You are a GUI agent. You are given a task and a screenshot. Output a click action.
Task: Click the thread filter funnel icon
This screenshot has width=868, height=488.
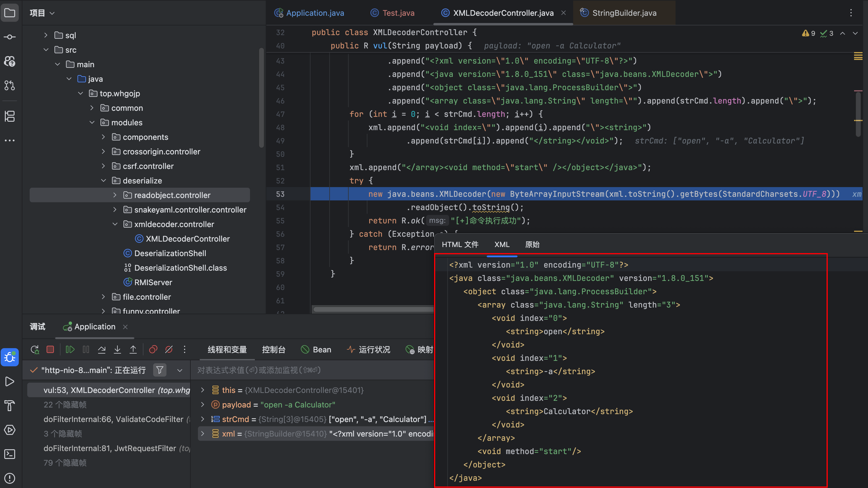point(160,370)
